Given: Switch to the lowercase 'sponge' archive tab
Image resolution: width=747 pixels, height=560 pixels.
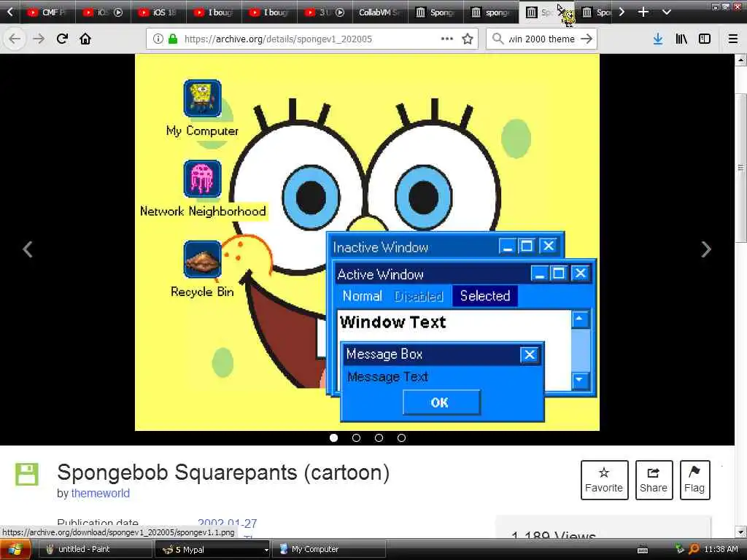Looking at the screenshot, I should pos(491,12).
